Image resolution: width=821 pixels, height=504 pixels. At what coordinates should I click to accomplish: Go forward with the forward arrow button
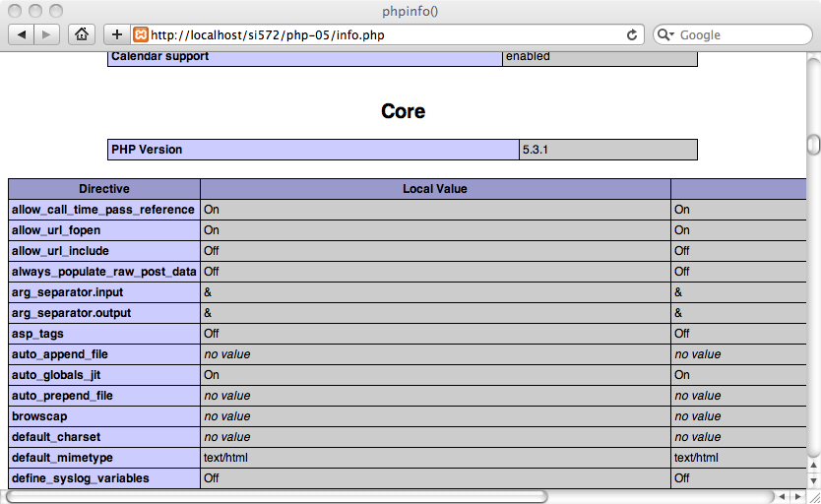pyautogui.click(x=46, y=35)
